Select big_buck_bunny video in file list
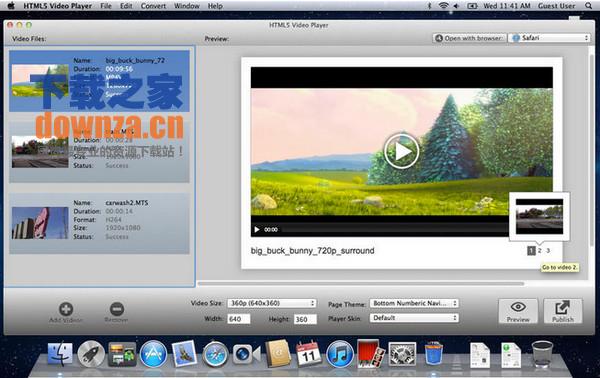 pos(99,81)
